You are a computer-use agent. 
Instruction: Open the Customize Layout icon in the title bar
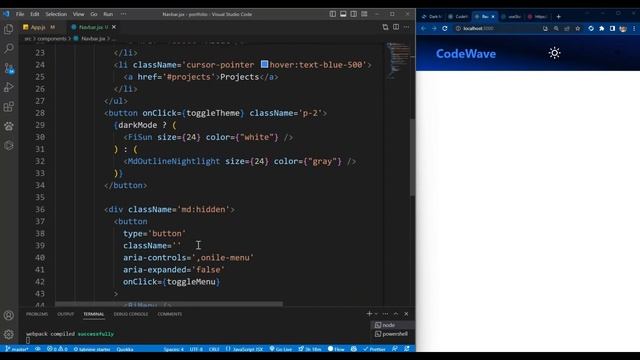[x=364, y=14]
